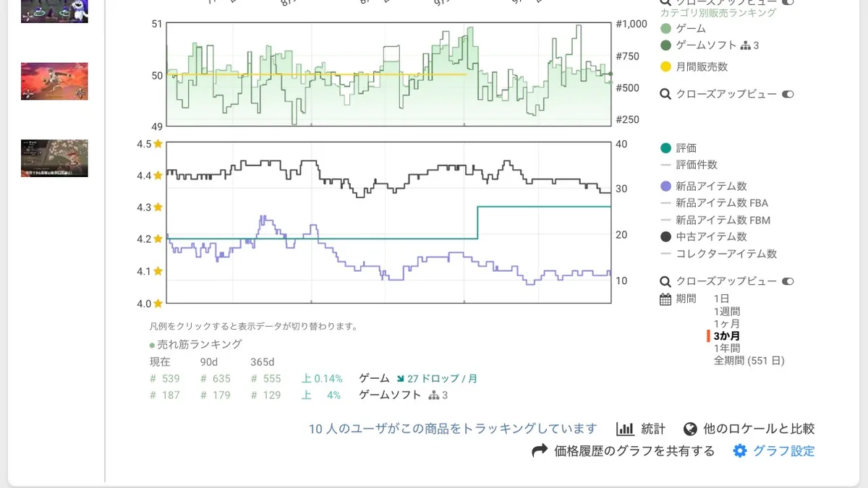This screenshot has width=868, height=488.
Task: Click the calendar icon next to 期間
Action: point(665,299)
